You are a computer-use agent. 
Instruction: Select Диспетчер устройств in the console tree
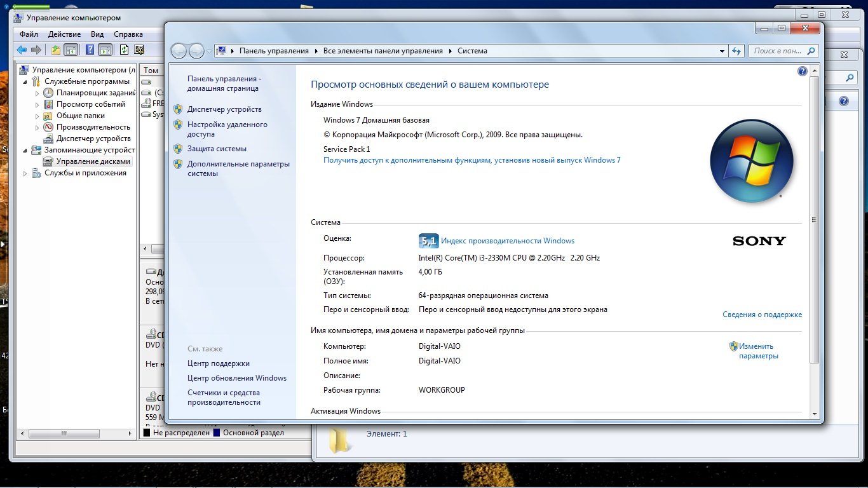pyautogui.click(x=93, y=139)
